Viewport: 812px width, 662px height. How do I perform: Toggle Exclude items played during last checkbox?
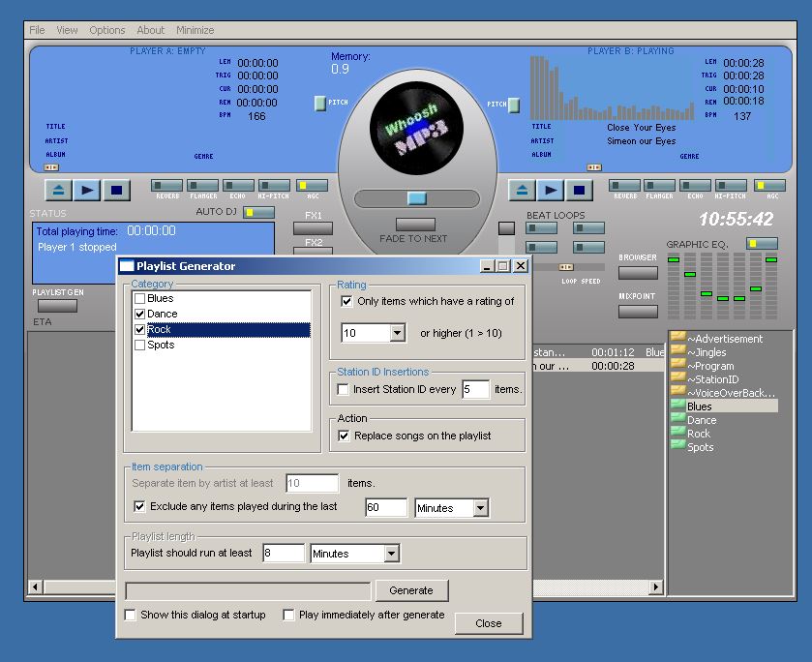[139, 506]
